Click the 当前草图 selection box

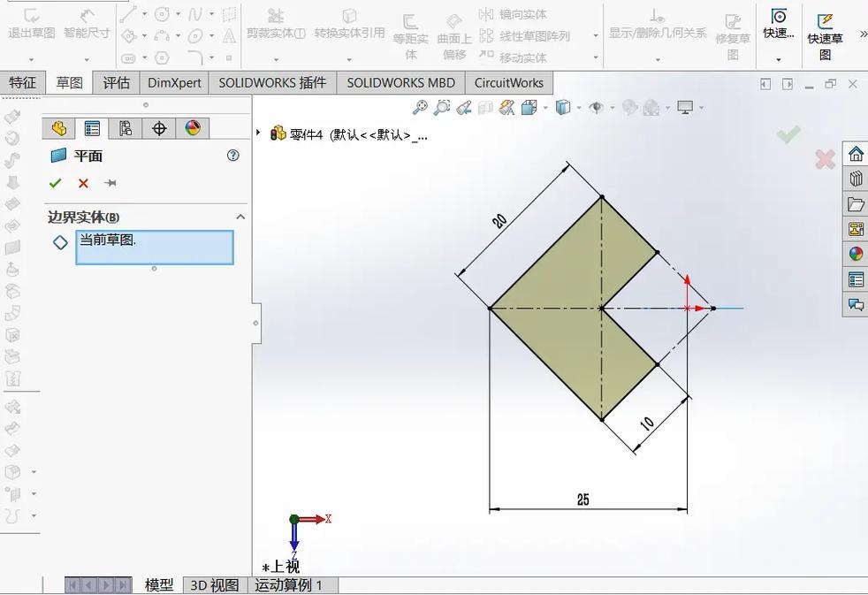pyautogui.click(x=155, y=242)
